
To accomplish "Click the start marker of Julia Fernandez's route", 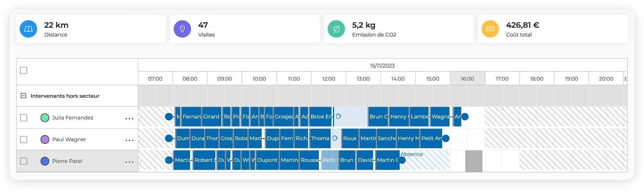I will (169, 117).
